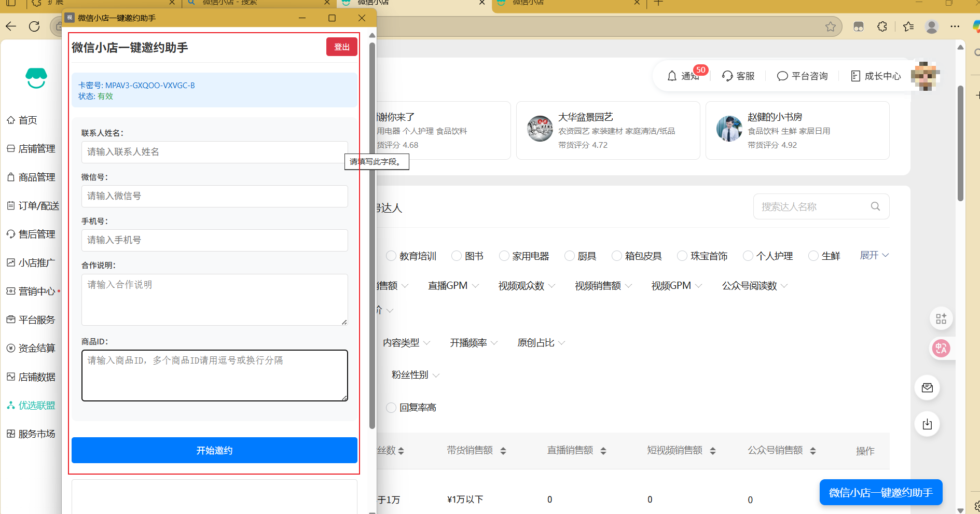980x514 pixels.
Task: Open 赵健的小书房 creator card
Action: click(x=797, y=130)
